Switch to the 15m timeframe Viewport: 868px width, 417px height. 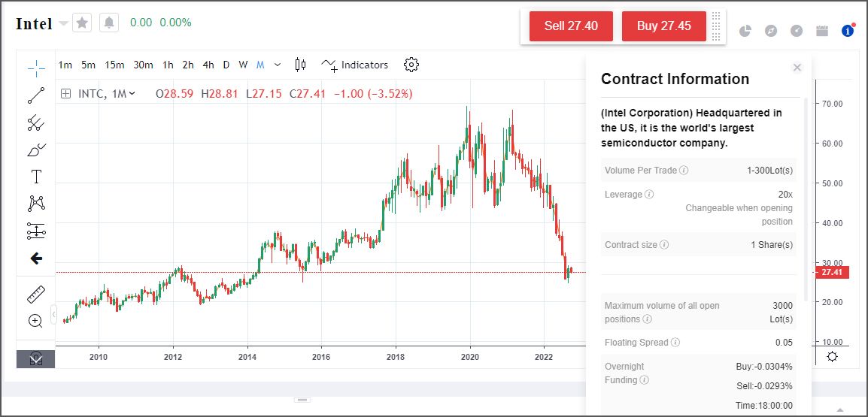(x=114, y=65)
